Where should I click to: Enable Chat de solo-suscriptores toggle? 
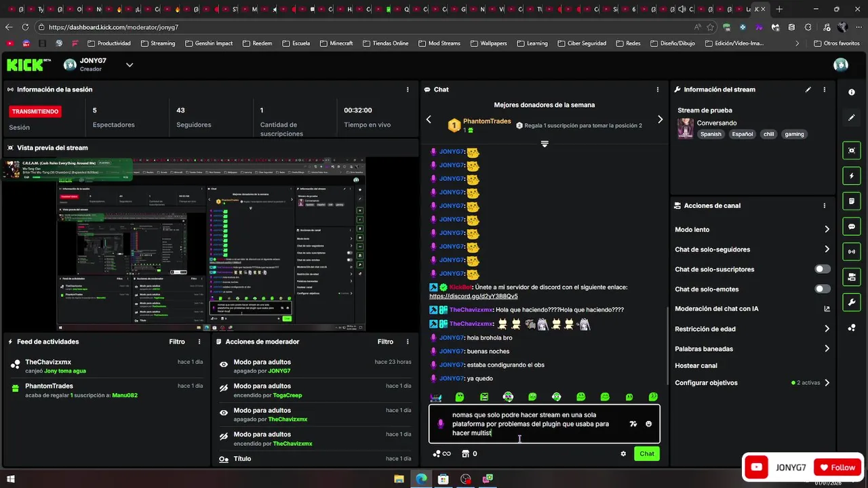tap(822, 269)
